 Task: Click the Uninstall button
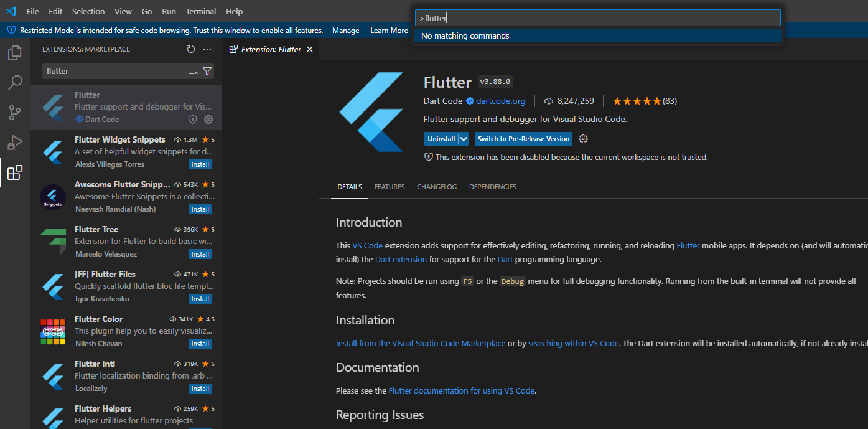click(x=441, y=139)
